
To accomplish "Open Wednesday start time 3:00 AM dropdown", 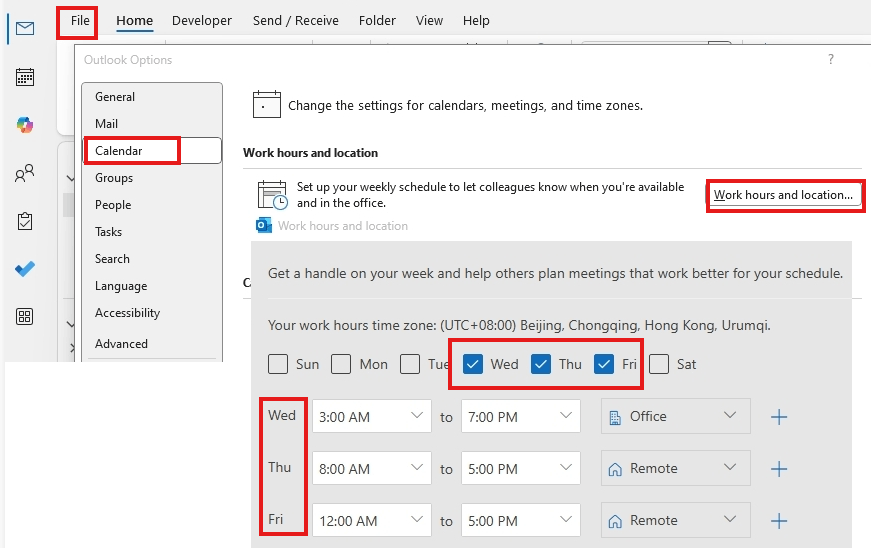I will tap(372, 416).
